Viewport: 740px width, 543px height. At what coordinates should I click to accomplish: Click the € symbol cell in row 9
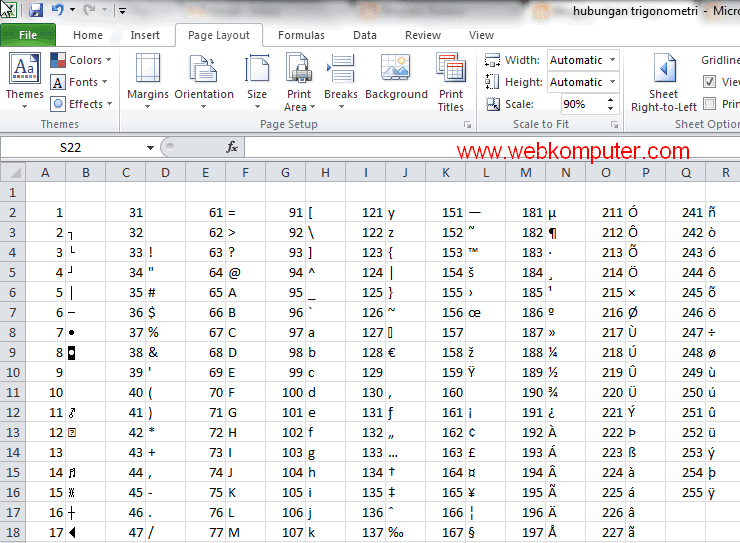click(x=405, y=352)
